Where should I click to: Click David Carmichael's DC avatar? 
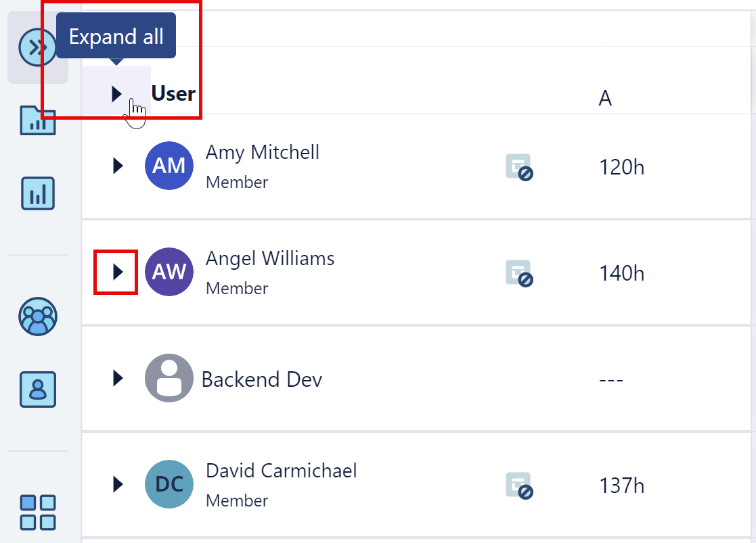coord(169,484)
